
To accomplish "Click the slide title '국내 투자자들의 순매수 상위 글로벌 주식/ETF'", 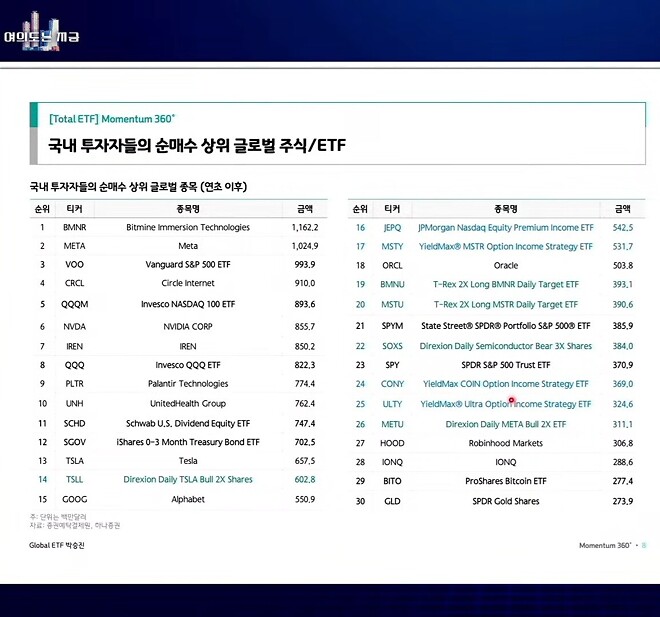I will point(197,146).
